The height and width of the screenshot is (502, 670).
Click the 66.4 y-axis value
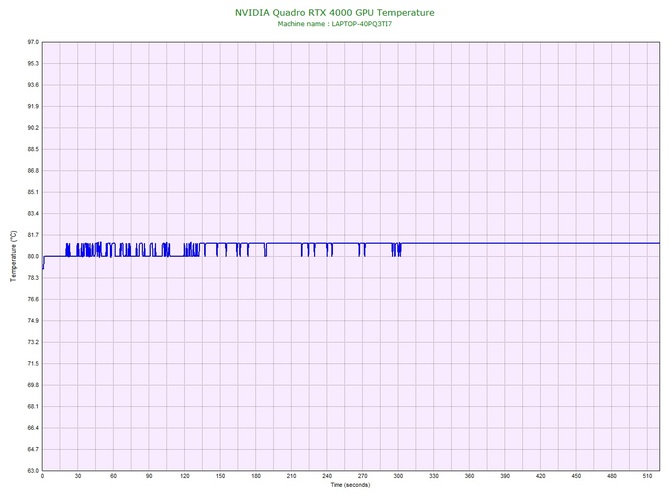[33, 428]
